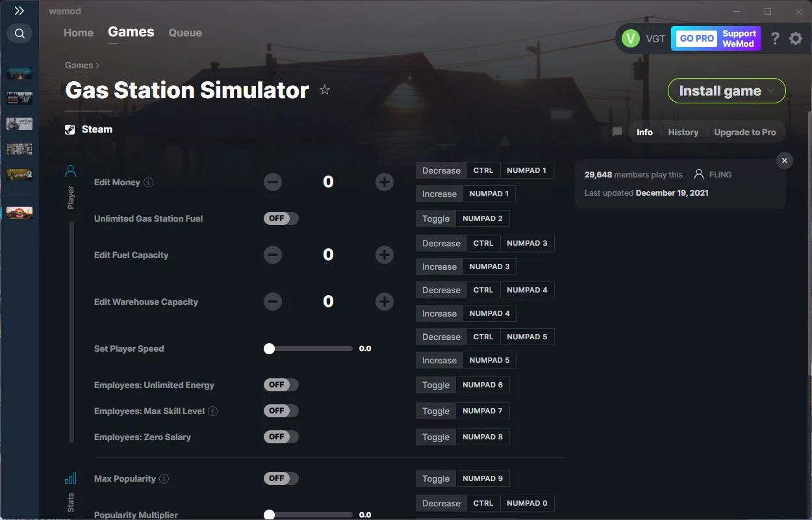
Task: Click the Set Player Speed slider handle
Action: [x=269, y=348]
